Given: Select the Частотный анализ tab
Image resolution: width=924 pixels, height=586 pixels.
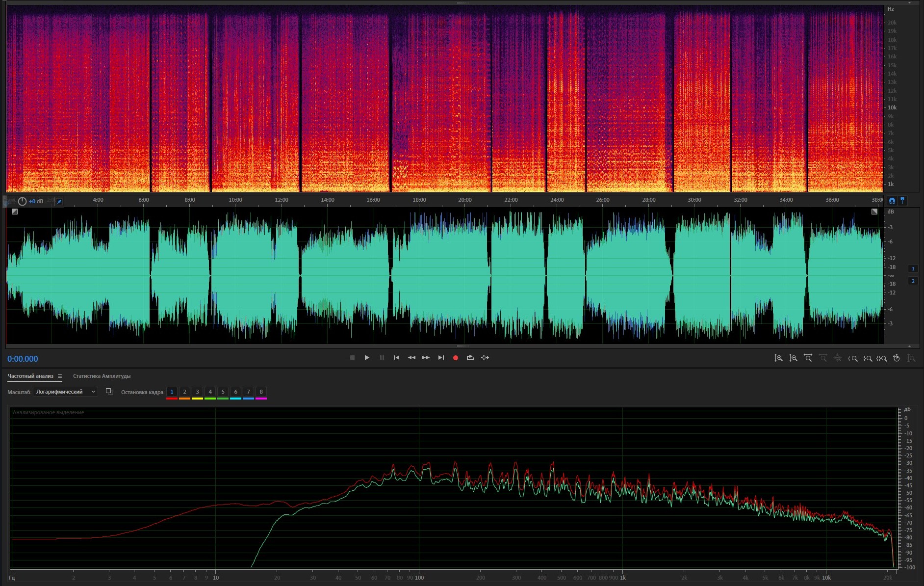Looking at the screenshot, I should tap(30, 376).
